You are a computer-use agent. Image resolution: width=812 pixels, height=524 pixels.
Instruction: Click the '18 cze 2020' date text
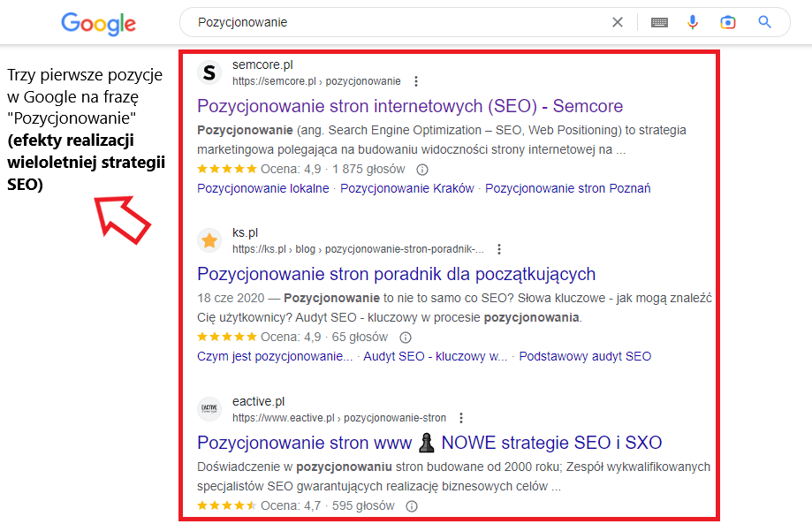pyautogui.click(x=231, y=299)
